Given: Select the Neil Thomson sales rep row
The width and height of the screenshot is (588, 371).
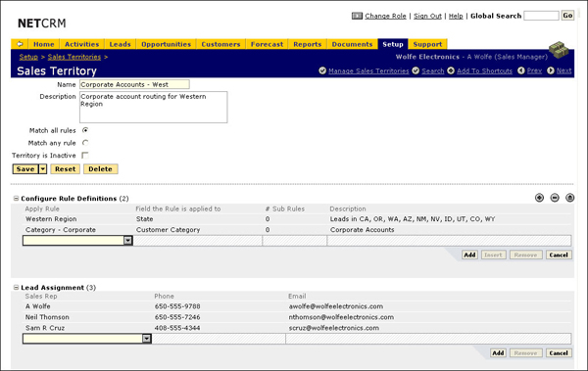Looking at the screenshot, I should click(297, 317).
